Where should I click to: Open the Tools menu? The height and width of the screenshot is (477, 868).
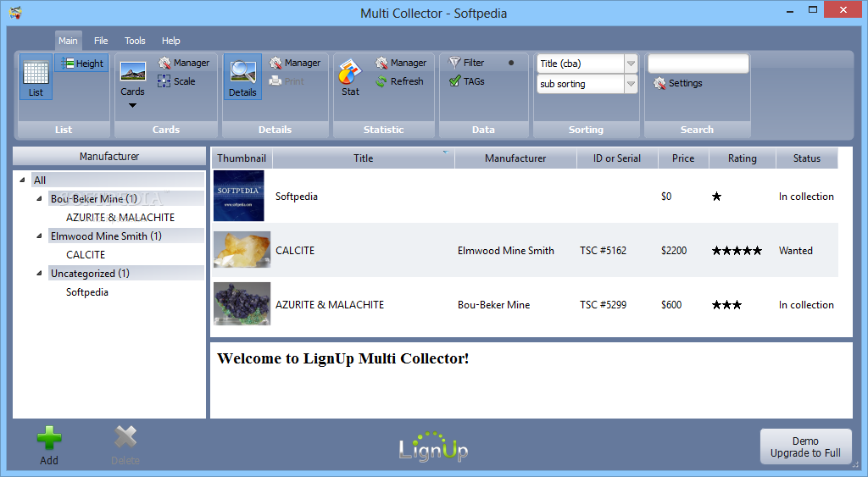(135, 41)
